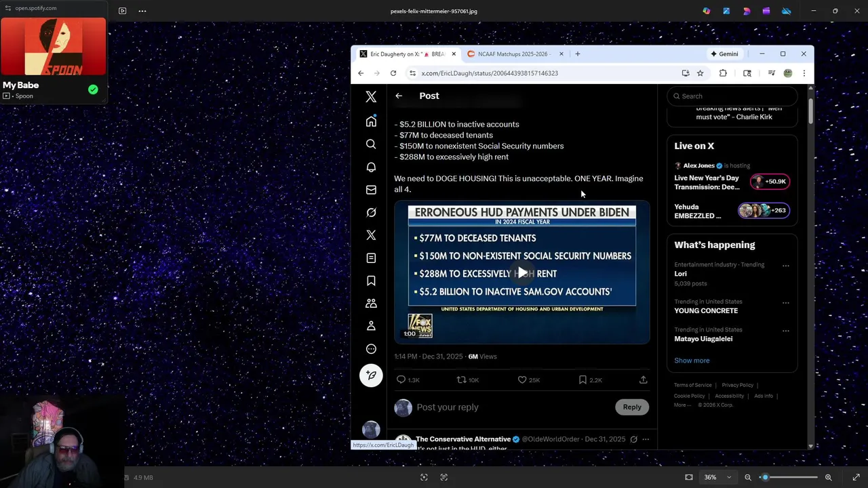Reload the page in Chrome
Viewport: 868px width, 488px height.
click(x=393, y=73)
